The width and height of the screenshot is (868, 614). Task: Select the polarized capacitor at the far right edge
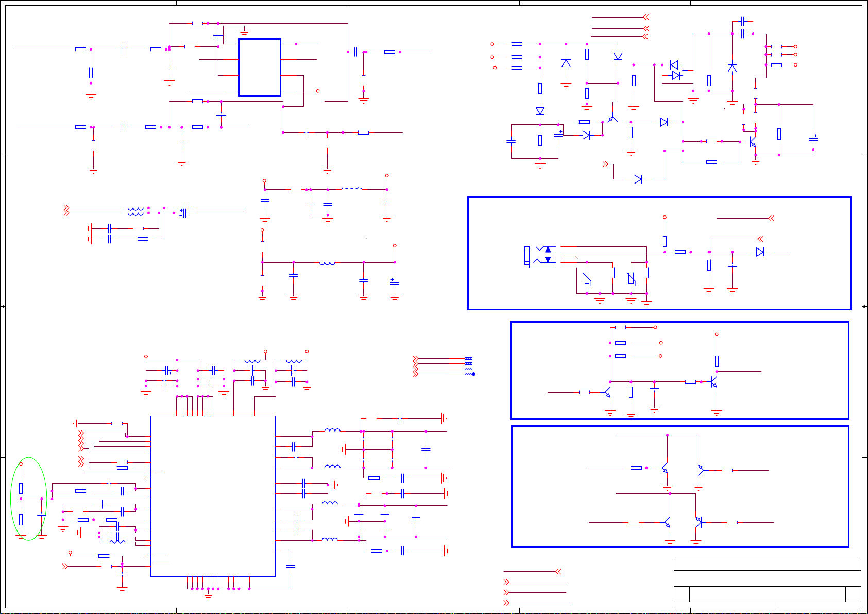coord(813,139)
